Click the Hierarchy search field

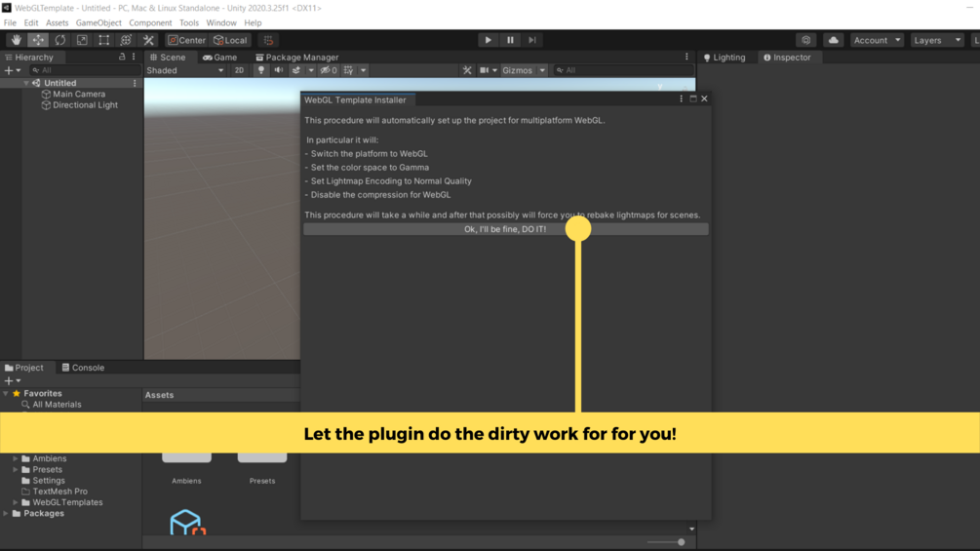tap(85, 70)
